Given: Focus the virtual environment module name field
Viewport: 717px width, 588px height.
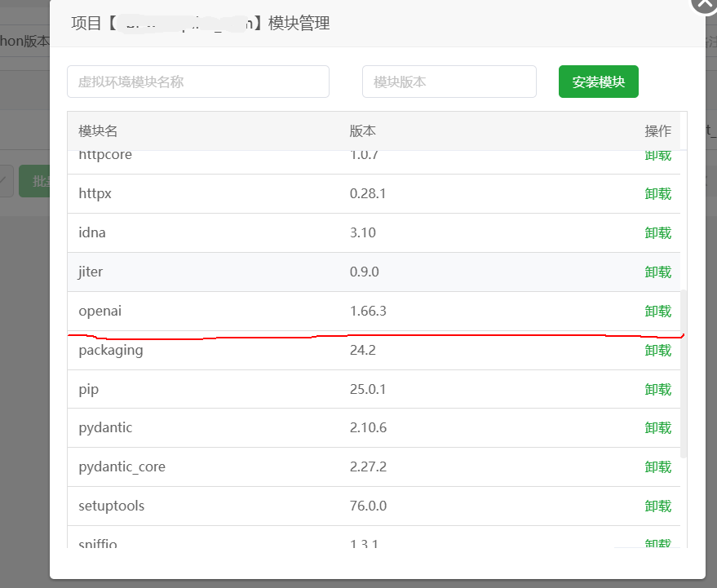Looking at the screenshot, I should click(x=198, y=82).
